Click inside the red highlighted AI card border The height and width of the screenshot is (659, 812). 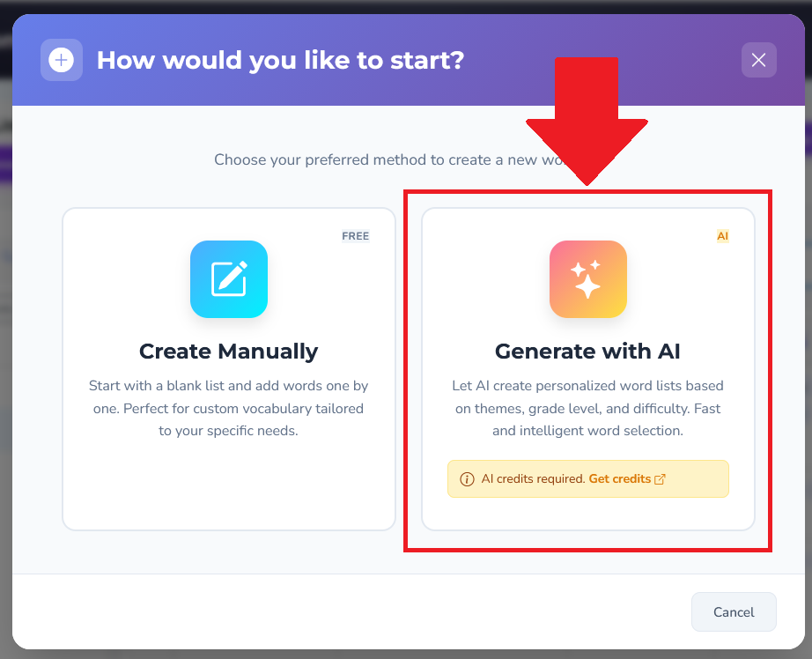587,370
